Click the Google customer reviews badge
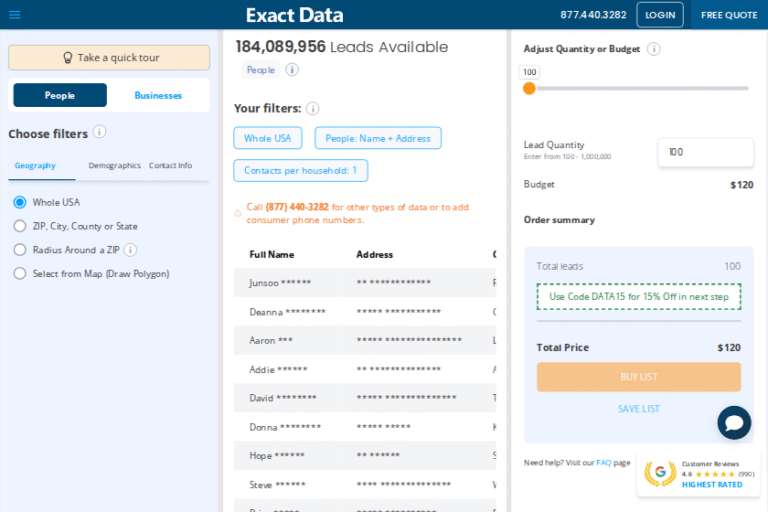This screenshot has height=512, width=768. [x=698, y=474]
